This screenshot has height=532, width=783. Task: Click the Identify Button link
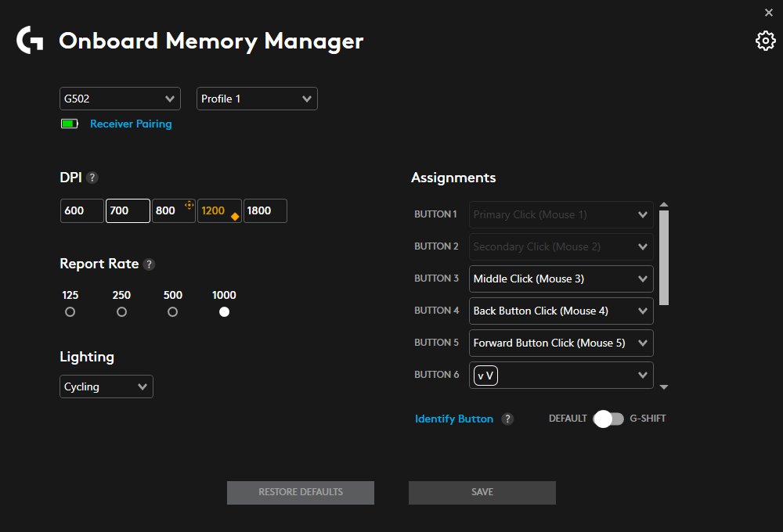[x=454, y=419]
